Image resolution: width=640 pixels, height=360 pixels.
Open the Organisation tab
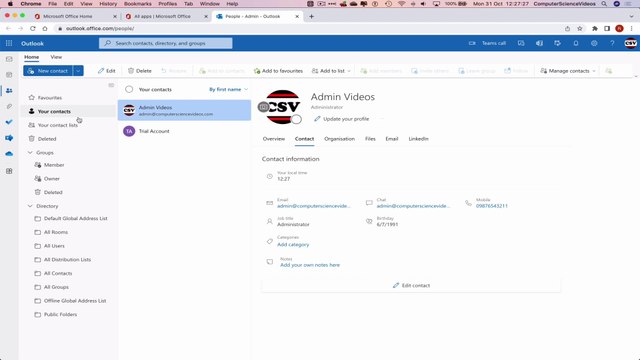pos(339,139)
